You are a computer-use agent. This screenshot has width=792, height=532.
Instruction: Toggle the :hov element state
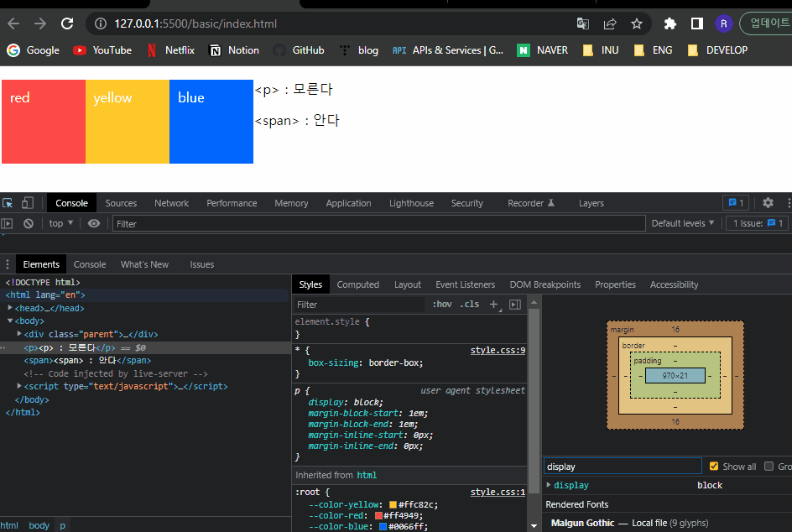[442, 304]
